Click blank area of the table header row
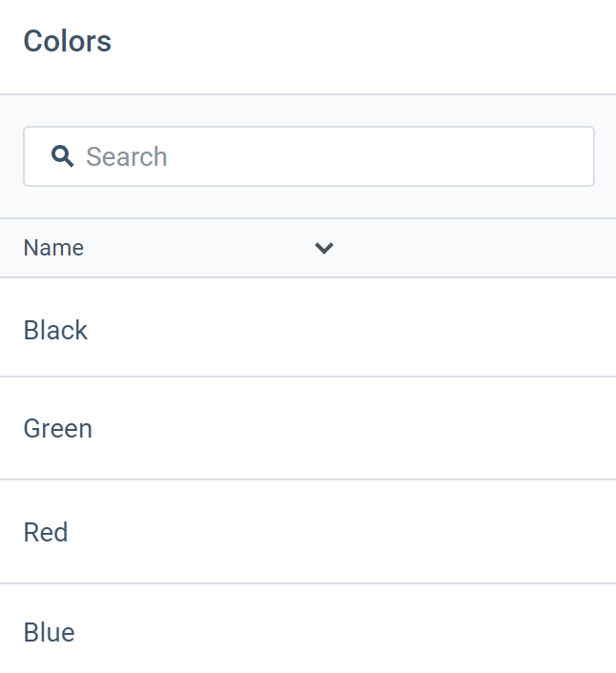The width and height of the screenshot is (616, 673). (x=477, y=248)
